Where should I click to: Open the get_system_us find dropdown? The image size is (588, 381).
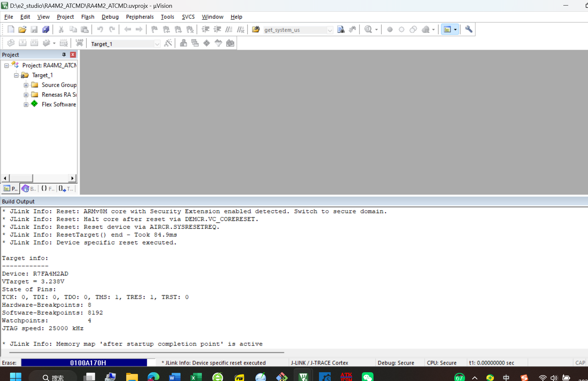pos(330,30)
